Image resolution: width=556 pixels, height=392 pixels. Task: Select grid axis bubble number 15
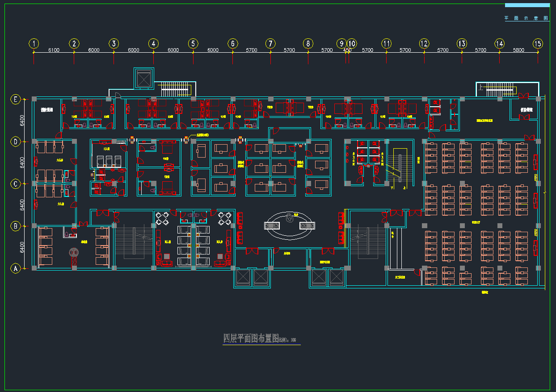point(538,43)
